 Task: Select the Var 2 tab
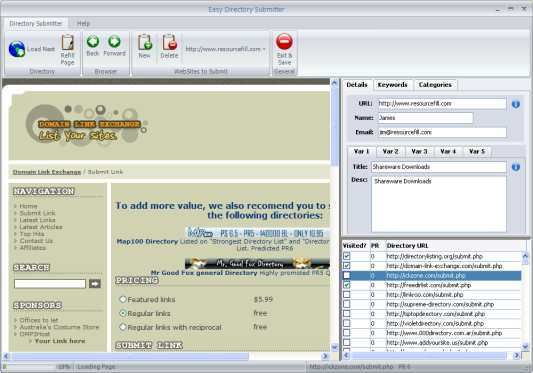click(x=390, y=151)
